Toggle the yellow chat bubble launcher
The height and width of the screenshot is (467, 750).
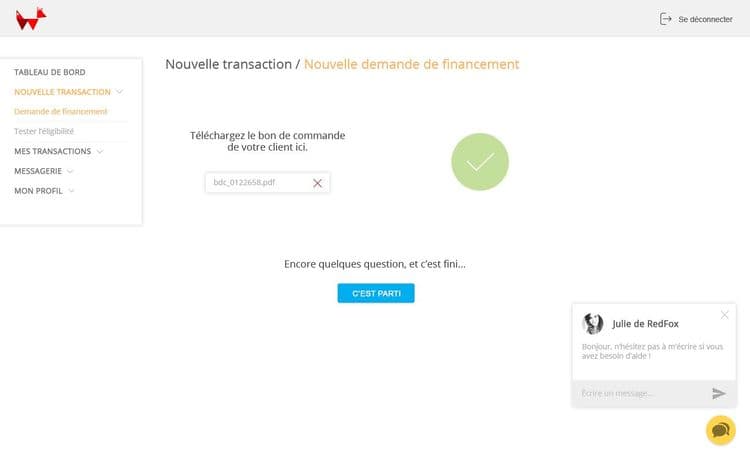tap(720, 429)
